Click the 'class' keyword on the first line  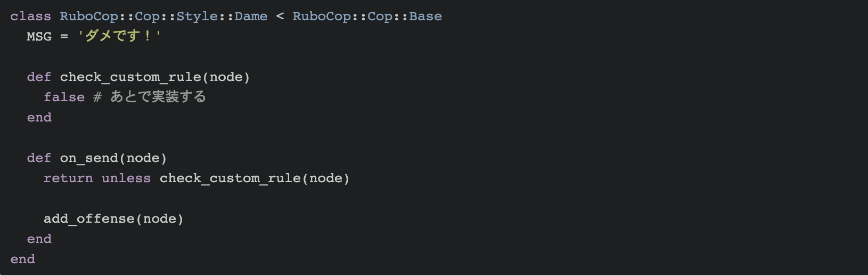(31, 17)
